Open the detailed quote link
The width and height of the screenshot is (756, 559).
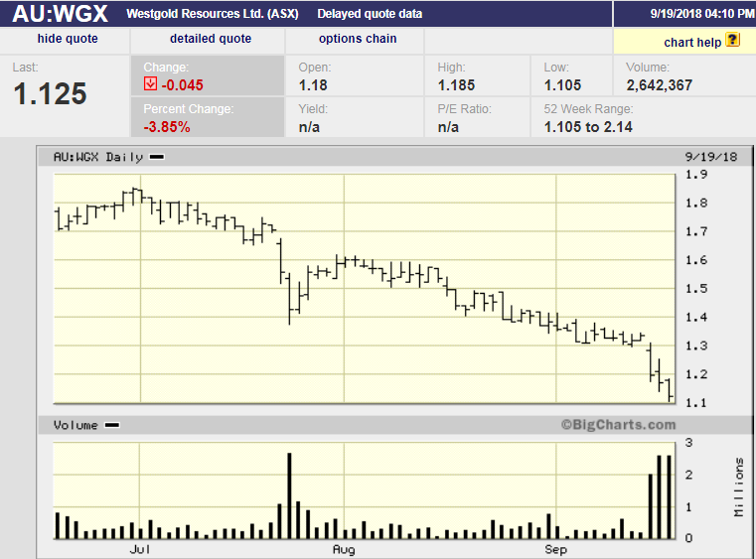click(x=211, y=39)
